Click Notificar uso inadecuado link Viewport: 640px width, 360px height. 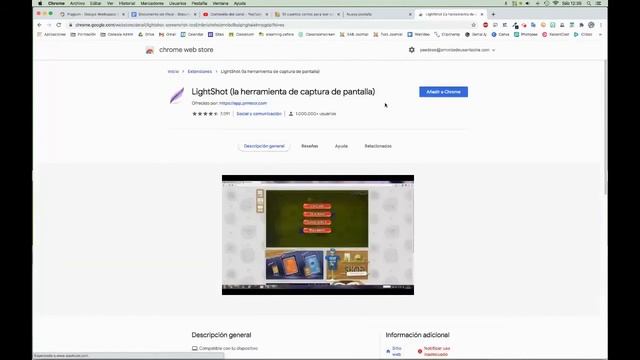click(434, 351)
